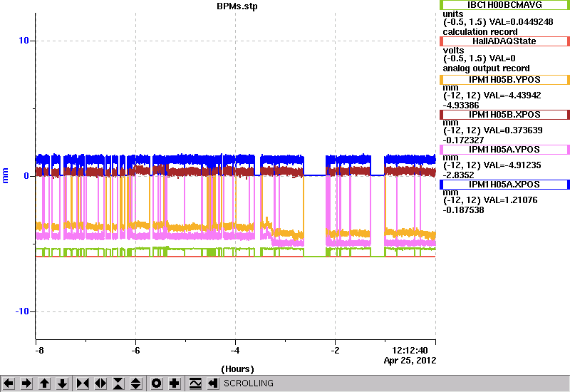Image resolution: width=570 pixels, height=392 pixels.
Task: Pan the graph up with the up arrow
Action: coord(44,383)
